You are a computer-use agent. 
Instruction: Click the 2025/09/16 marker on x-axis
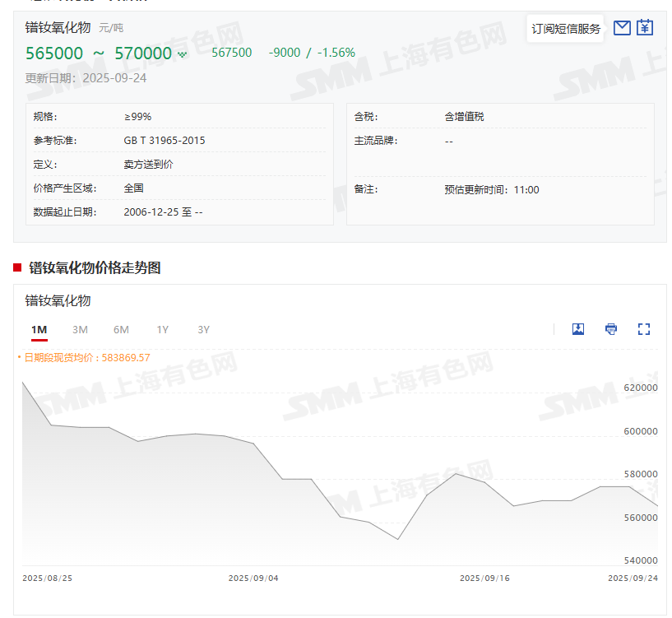pos(484,579)
